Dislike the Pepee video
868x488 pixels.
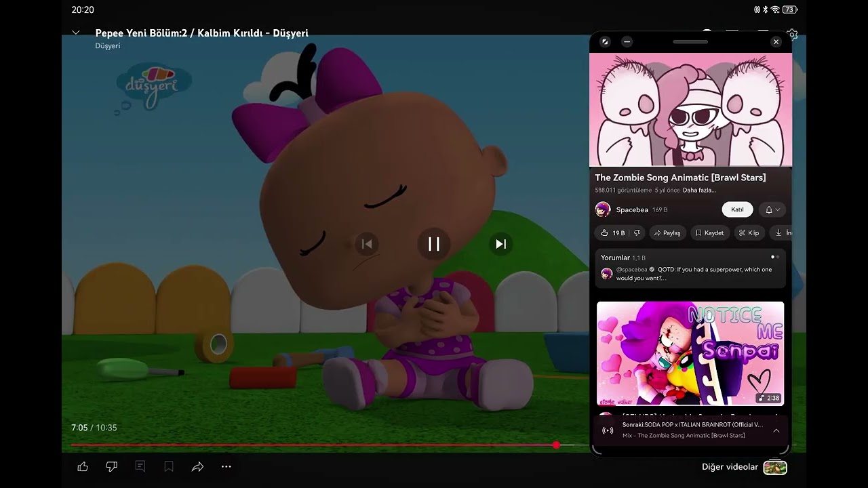click(x=112, y=466)
